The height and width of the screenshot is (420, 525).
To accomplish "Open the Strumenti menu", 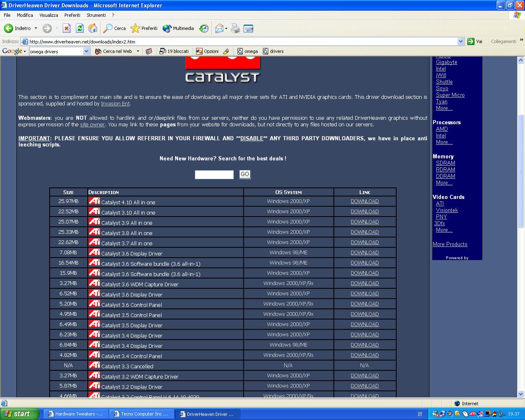I will pos(96,15).
